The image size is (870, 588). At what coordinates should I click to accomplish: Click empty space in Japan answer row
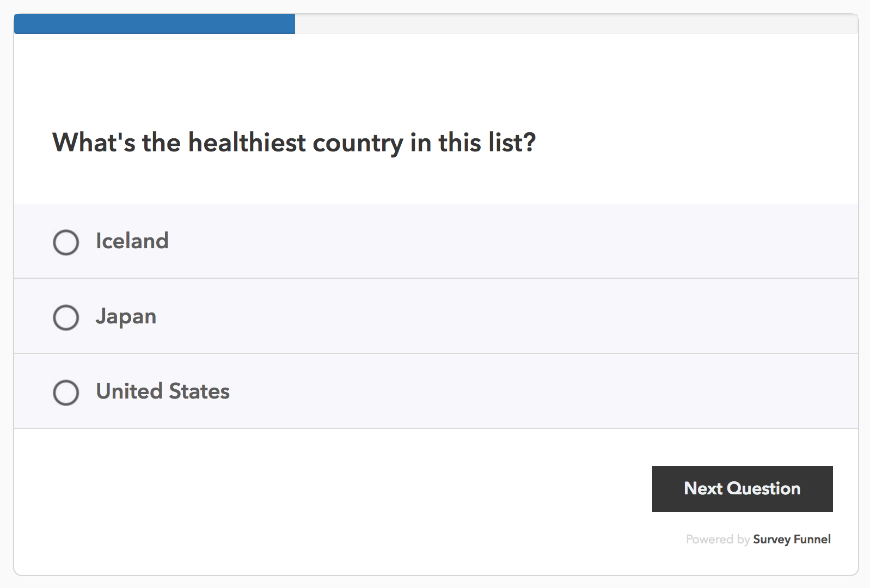coord(490,316)
